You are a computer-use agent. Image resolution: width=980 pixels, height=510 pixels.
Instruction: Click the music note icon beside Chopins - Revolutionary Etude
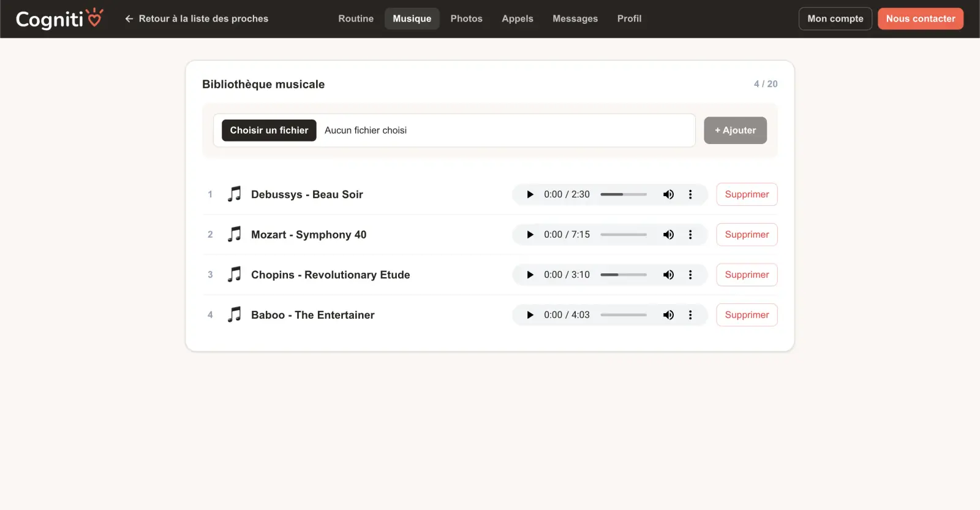click(x=234, y=275)
